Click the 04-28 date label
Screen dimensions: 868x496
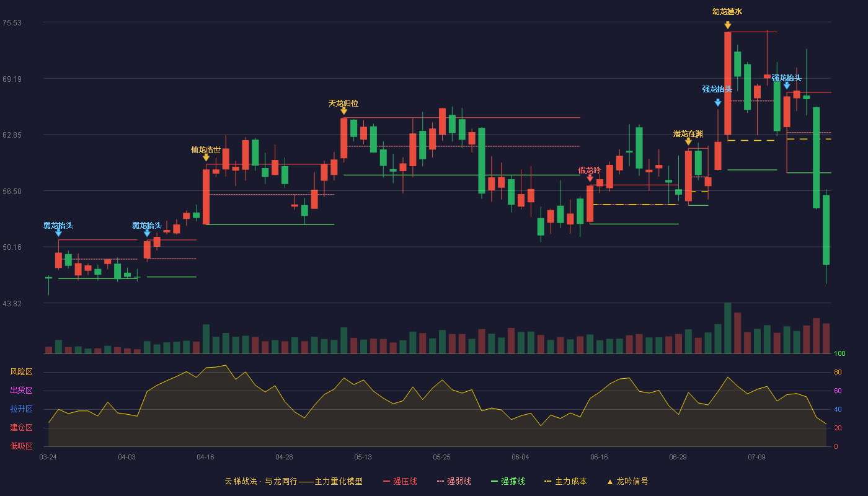pos(284,457)
